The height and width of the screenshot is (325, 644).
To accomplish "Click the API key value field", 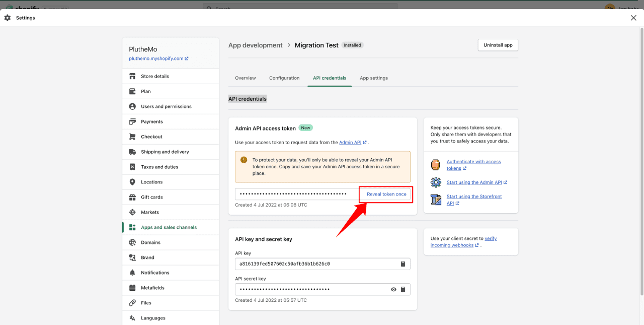I will (323, 264).
